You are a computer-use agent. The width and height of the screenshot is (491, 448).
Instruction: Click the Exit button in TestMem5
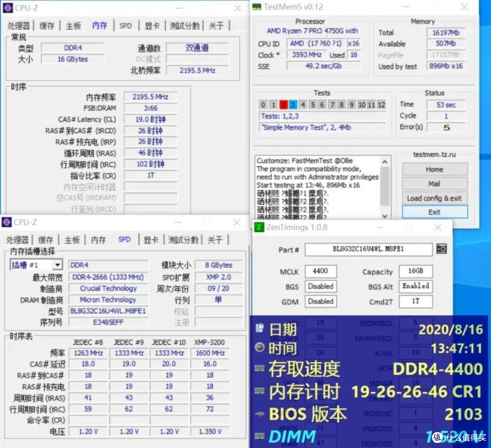click(x=434, y=212)
